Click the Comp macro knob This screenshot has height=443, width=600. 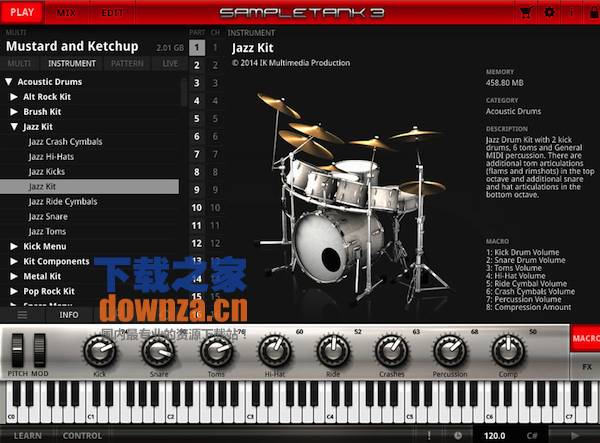[508, 350]
